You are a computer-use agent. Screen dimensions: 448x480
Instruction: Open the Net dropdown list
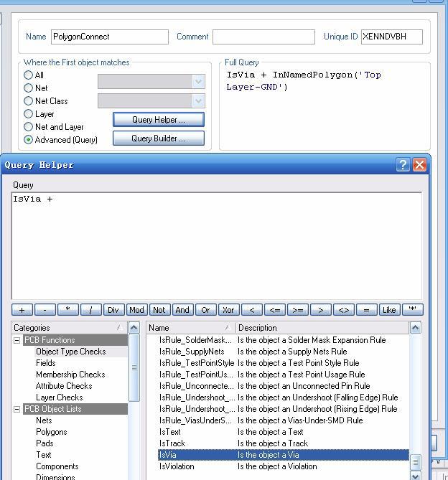(x=198, y=82)
